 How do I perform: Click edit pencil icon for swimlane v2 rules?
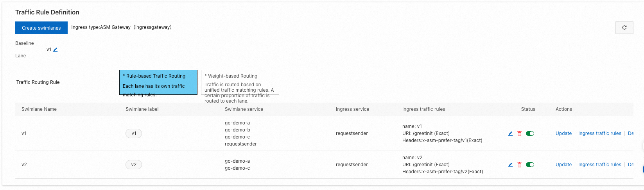pos(510,165)
